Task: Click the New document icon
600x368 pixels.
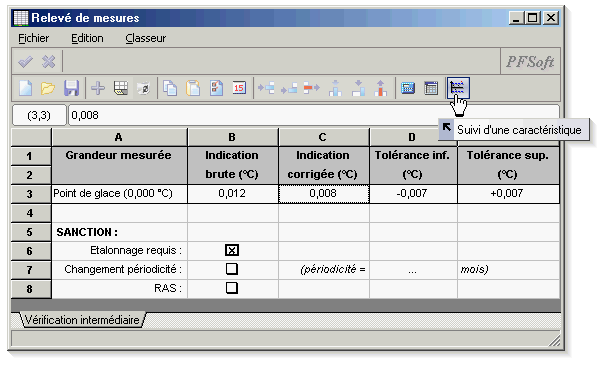Action: 26,88
